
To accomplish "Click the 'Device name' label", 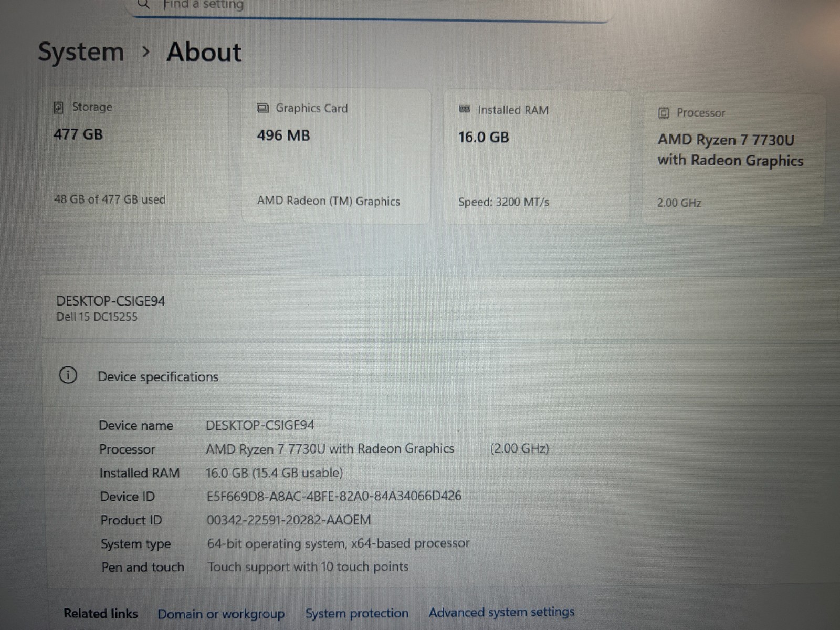I will pyautogui.click(x=136, y=425).
